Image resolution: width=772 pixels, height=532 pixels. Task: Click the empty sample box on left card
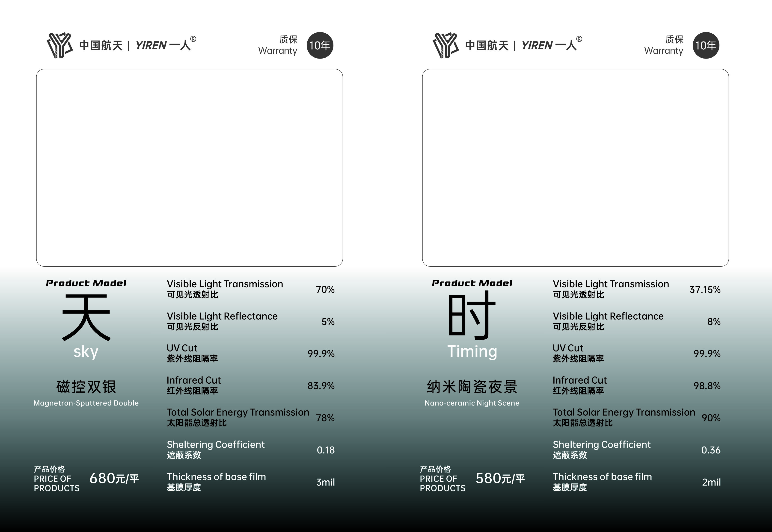190,168
